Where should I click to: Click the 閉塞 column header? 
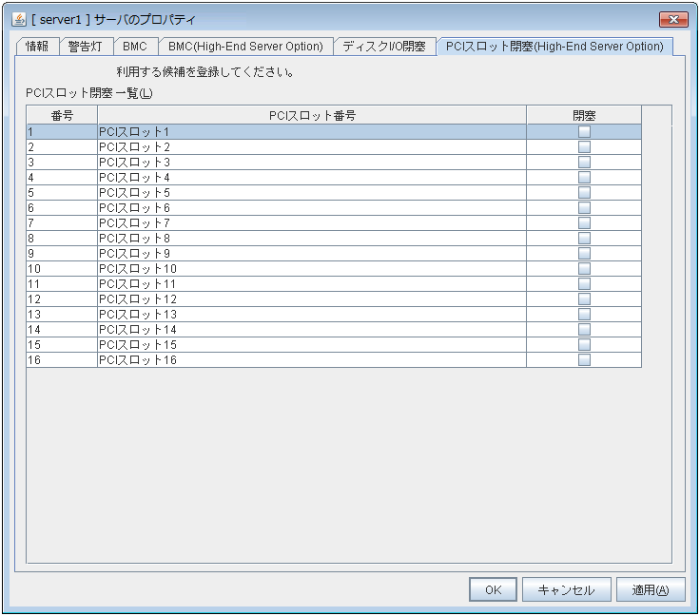[x=584, y=115]
